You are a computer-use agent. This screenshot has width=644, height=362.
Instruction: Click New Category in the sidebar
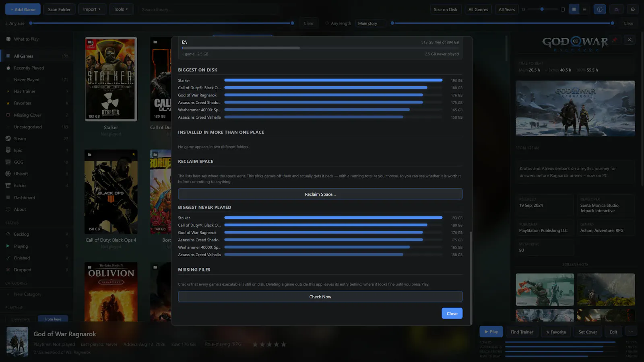tap(37, 294)
